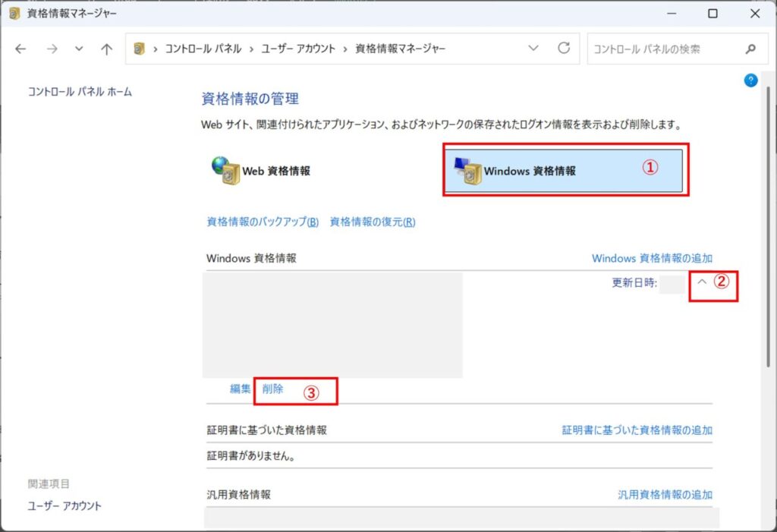Open the blue help icon
777x532 pixels.
pyautogui.click(x=750, y=80)
